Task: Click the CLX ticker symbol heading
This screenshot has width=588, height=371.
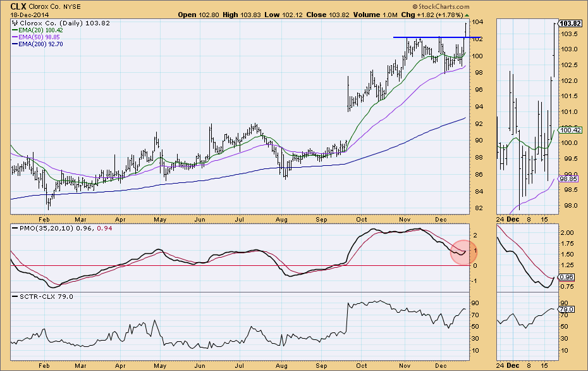Action: click(18, 6)
